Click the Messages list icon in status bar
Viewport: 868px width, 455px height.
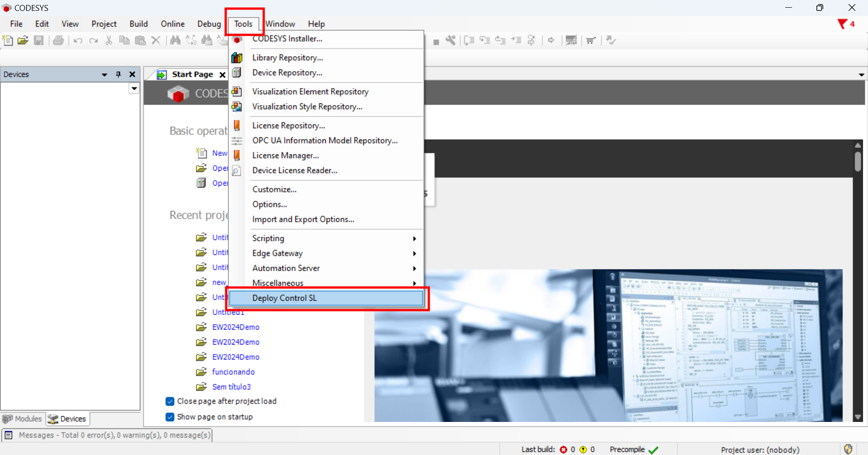pos(8,435)
